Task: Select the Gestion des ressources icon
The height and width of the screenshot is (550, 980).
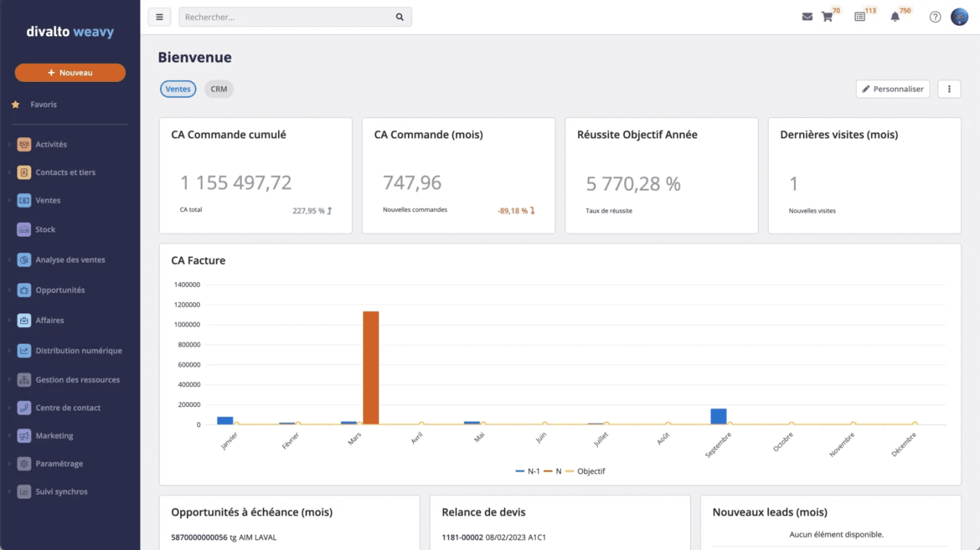Action: coord(24,380)
